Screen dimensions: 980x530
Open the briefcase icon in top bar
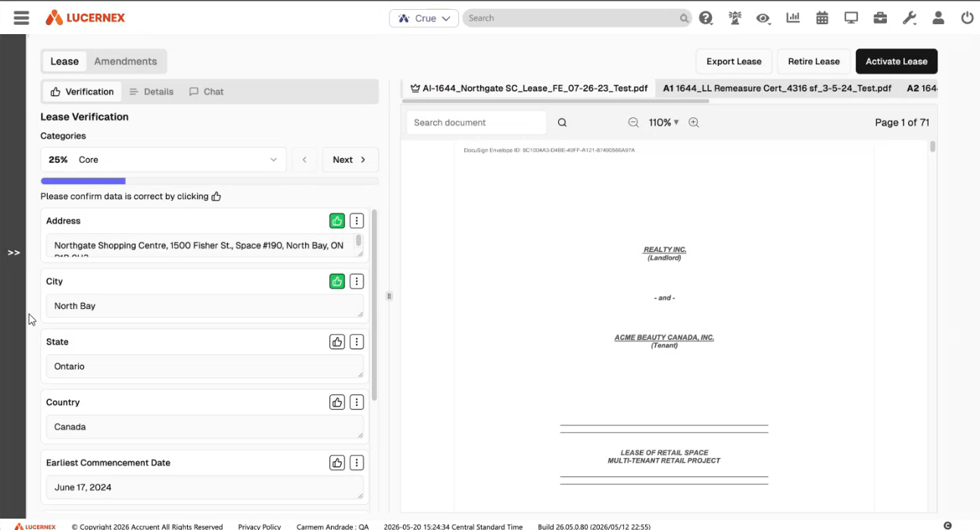pos(880,18)
